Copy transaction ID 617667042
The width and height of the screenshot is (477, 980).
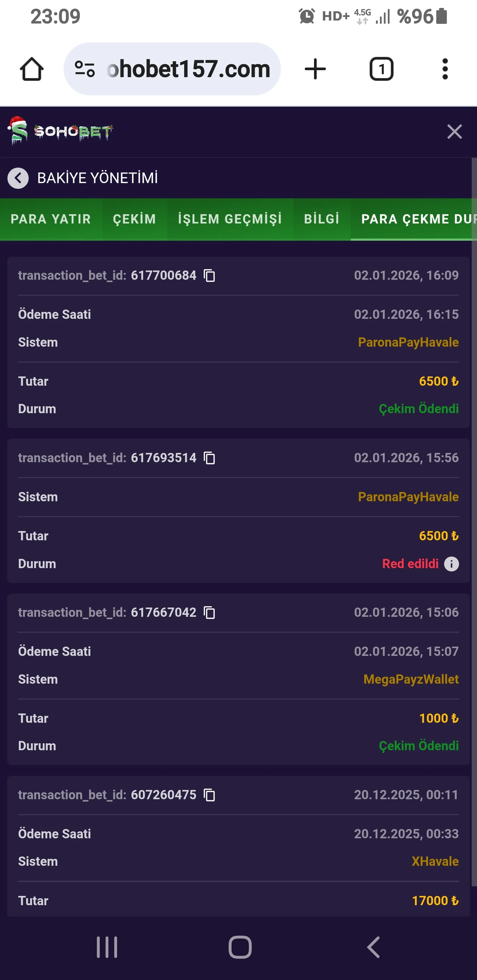(209, 612)
